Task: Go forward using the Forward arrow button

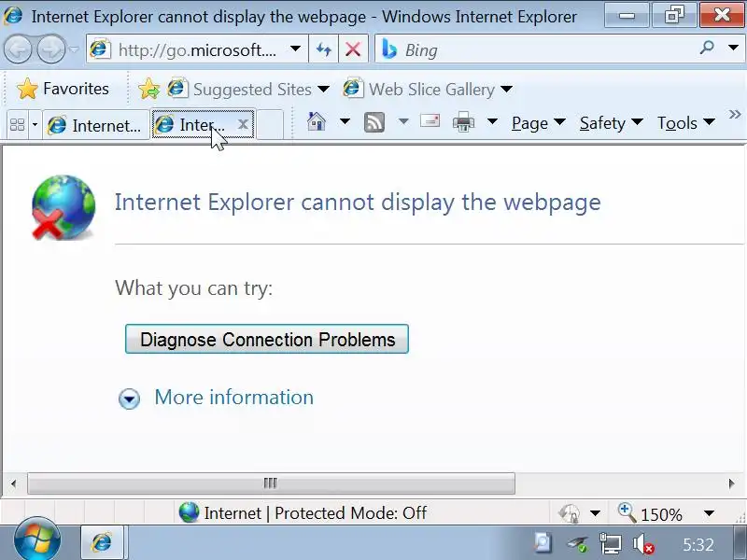Action: 51,49
